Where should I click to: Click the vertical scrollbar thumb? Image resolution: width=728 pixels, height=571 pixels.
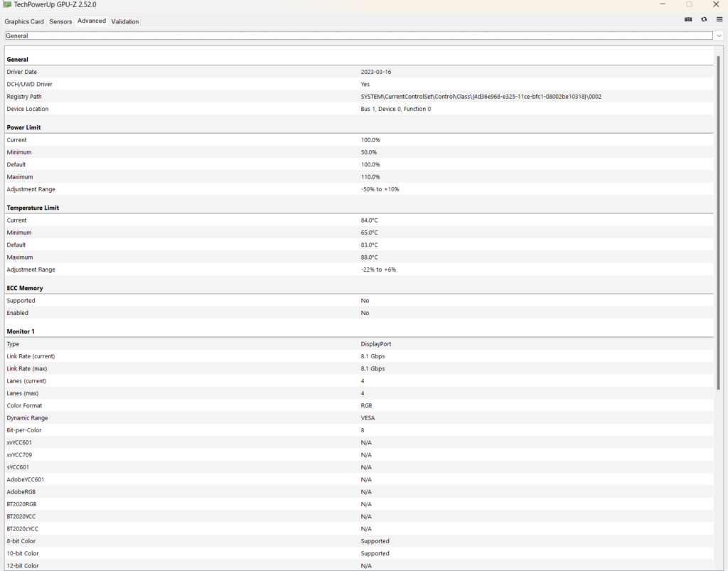[719, 223]
